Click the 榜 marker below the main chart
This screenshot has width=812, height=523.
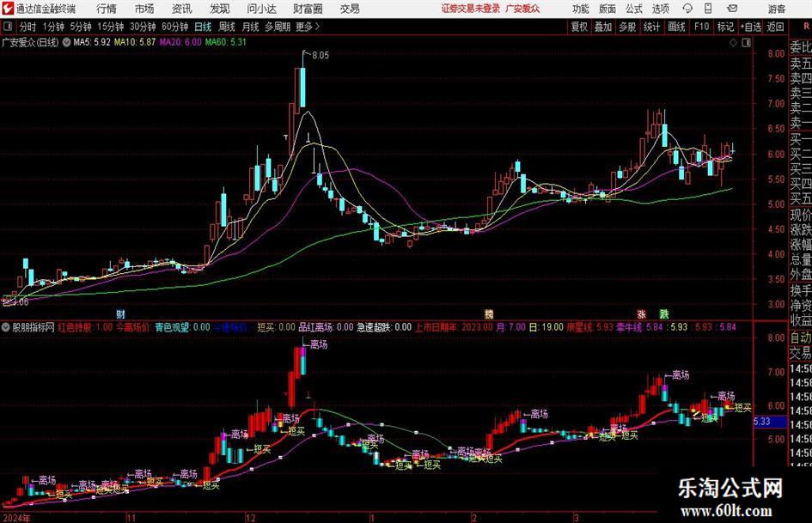(488, 313)
